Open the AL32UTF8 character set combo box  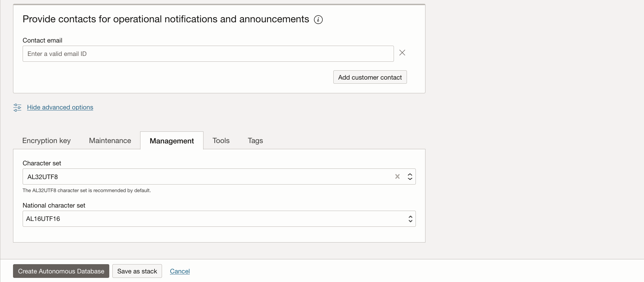click(206, 177)
